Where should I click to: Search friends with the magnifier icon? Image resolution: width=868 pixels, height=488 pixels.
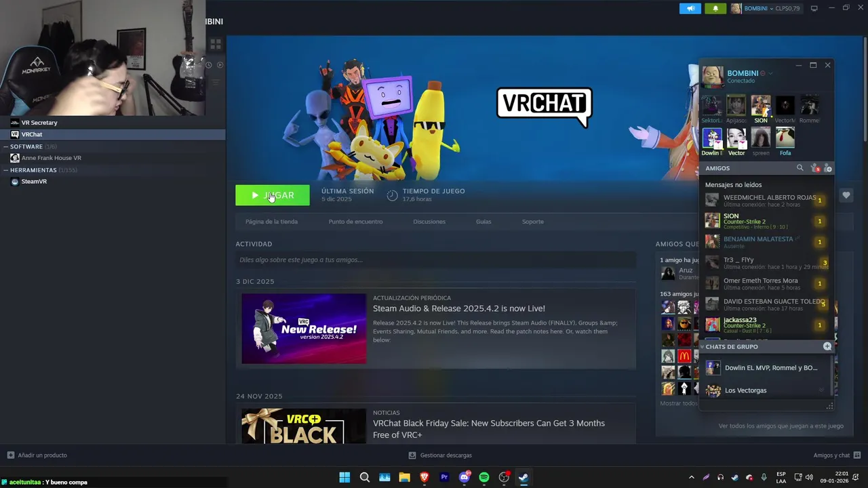click(x=800, y=168)
